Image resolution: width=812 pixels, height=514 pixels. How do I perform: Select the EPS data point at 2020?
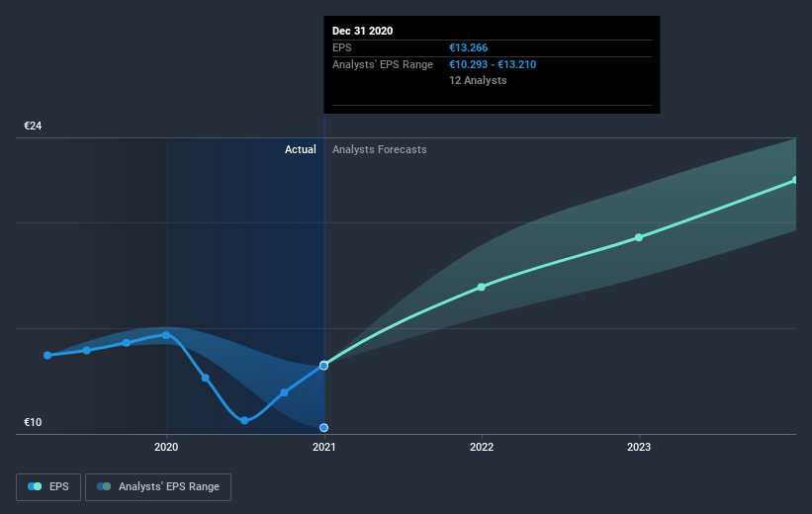(166, 335)
